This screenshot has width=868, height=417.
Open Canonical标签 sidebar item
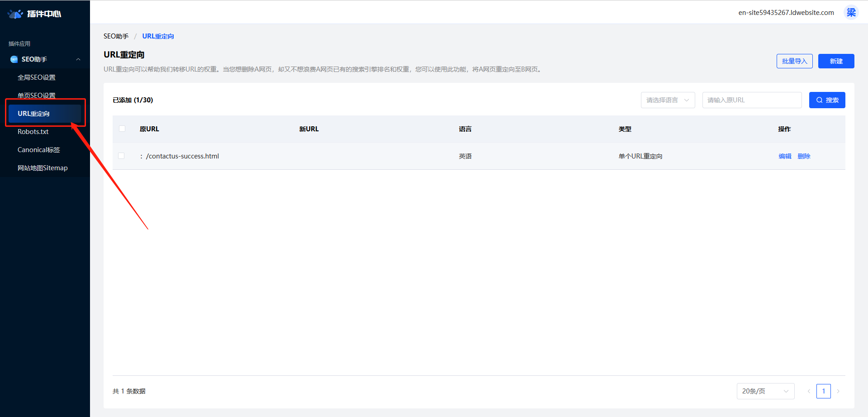click(39, 150)
